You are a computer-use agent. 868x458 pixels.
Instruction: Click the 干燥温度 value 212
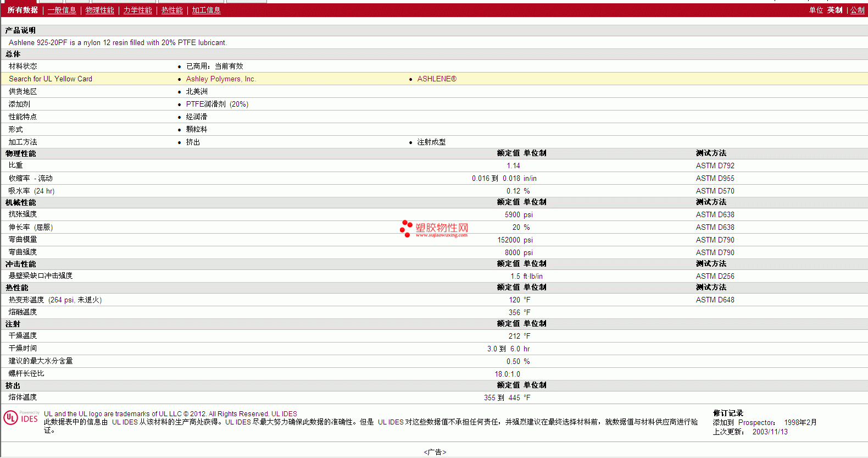click(x=514, y=336)
